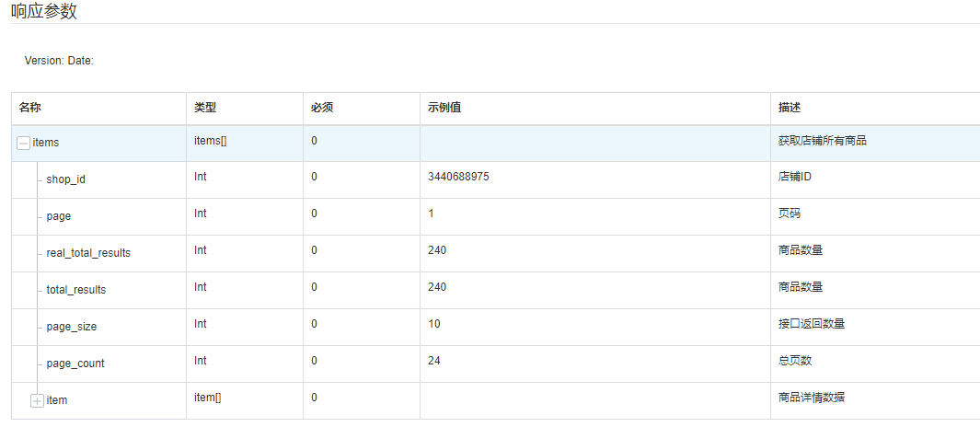The image size is (980, 427).
Task: Click description 店铺ID
Action: click(x=795, y=178)
